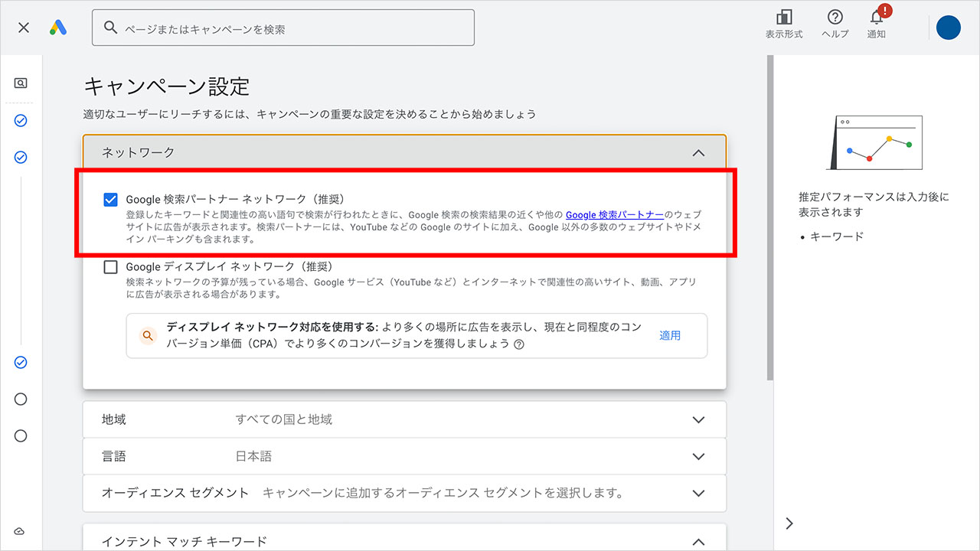The width and height of the screenshot is (980, 551).
Task: Open ヘルプ from the top bar
Action: (x=834, y=23)
